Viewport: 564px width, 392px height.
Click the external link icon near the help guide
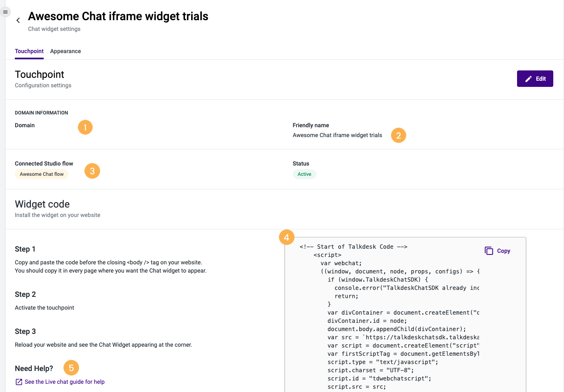click(x=18, y=382)
